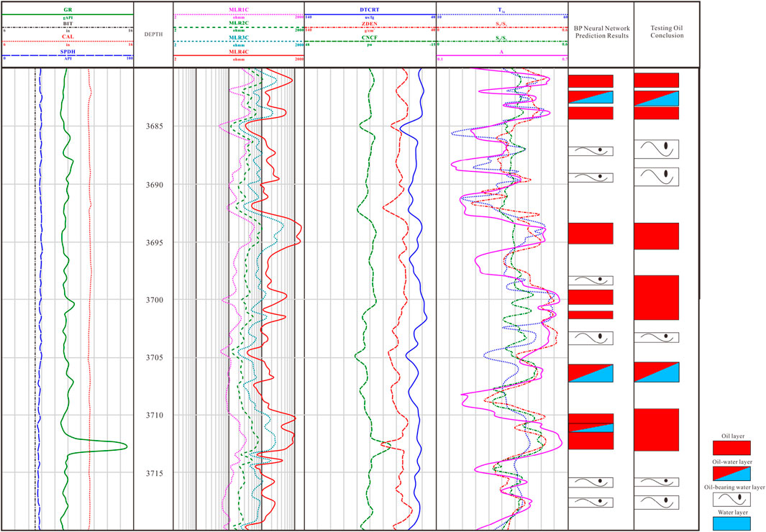Select the MLR3C resistivity curve label
Viewport: 766px width, 532px height.
[x=238, y=37]
